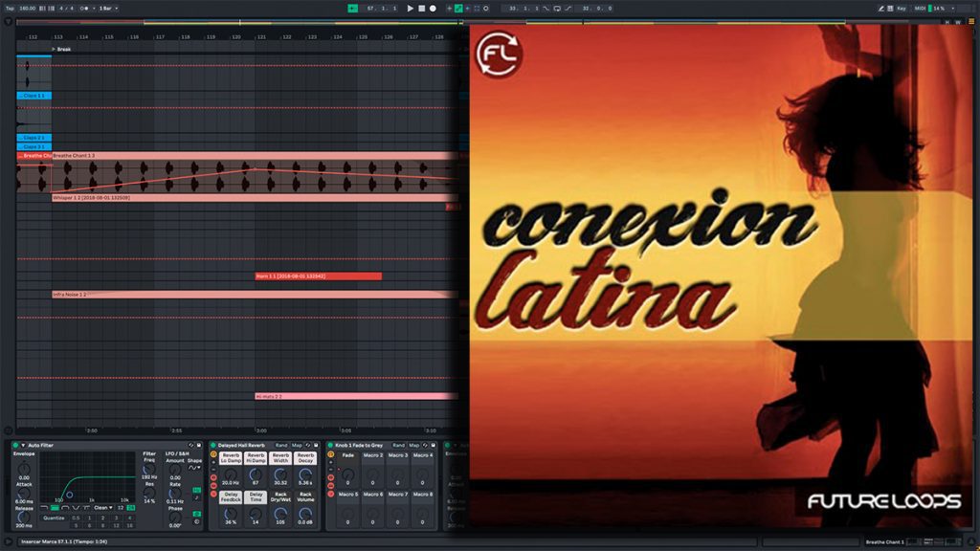
Task: Click the 14 % CPU load meter
Action: point(939,9)
